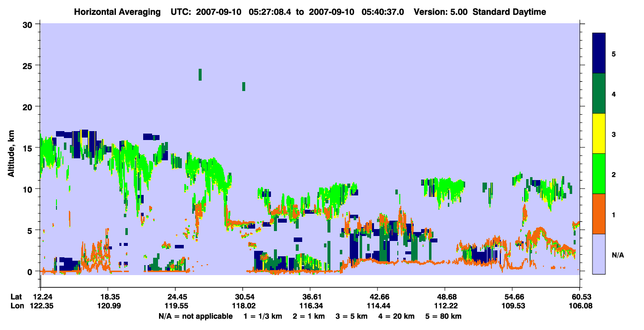This screenshot has height=330, width=644.
Task: Click latitude value 30.54
Action: coord(243,297)
